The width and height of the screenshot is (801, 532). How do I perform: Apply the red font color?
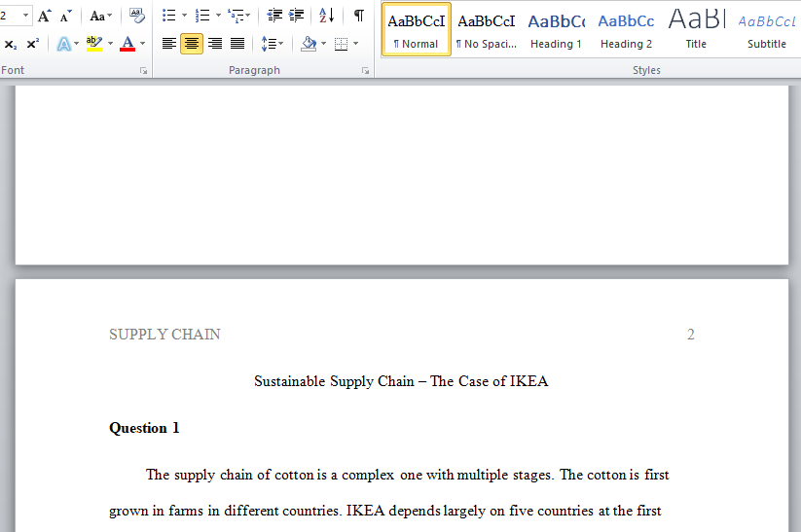coord(127,44)
